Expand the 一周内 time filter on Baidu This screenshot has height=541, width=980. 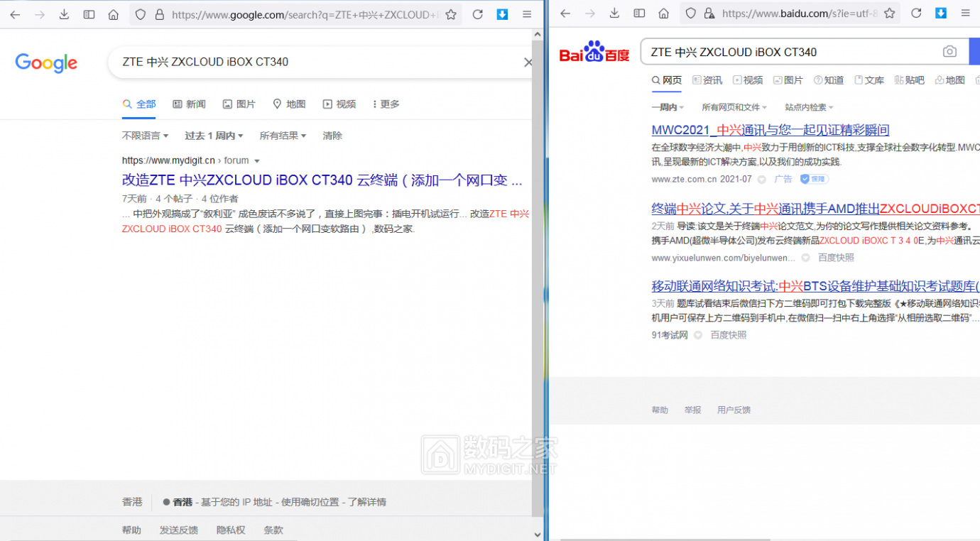coord(668,107)
